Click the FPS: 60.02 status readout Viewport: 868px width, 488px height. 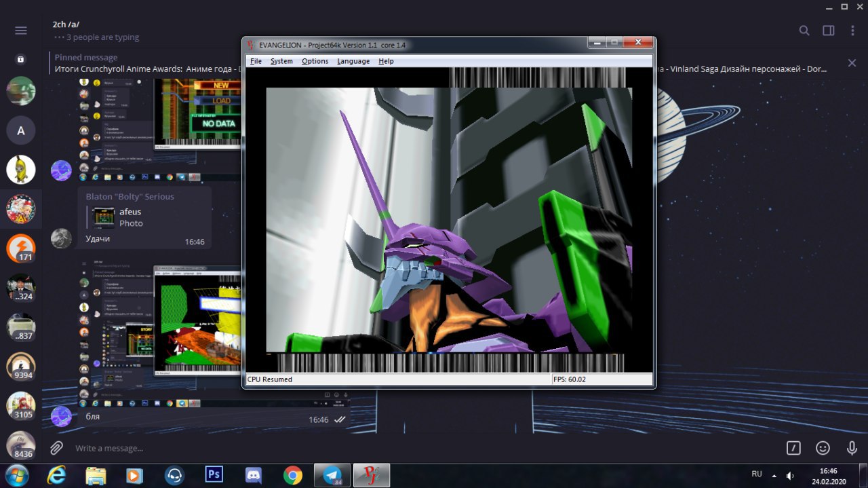click(571, 379)
